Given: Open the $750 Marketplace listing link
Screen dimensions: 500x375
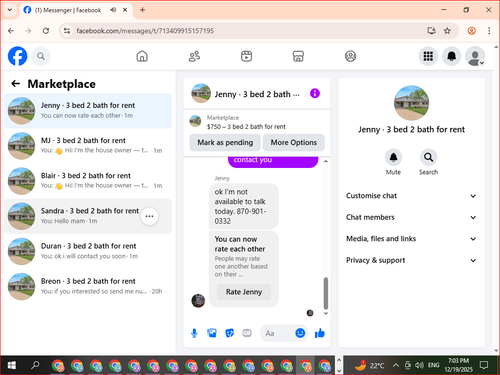Looking at the screenshot, I should [x=246, y=127].
